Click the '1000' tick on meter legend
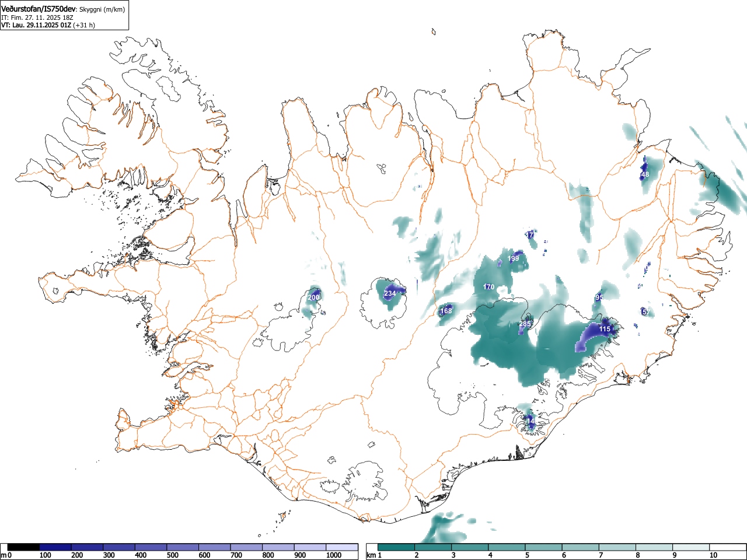The image size is (747, 560). click(334, 555)
